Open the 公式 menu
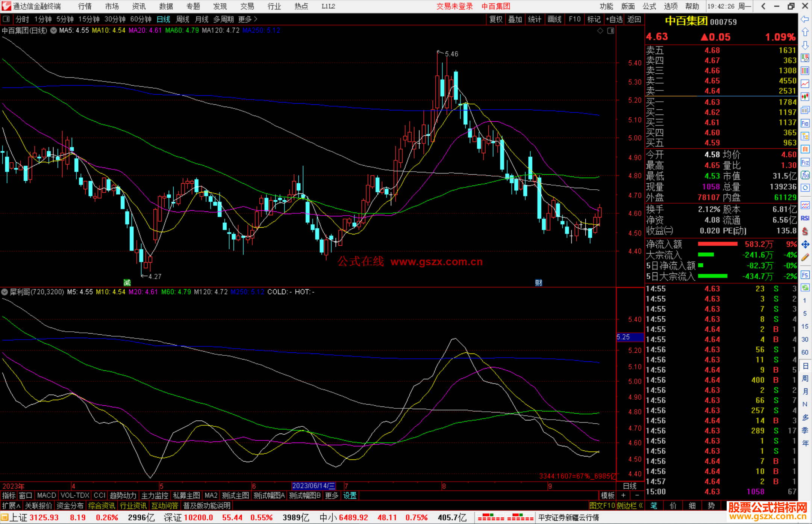812x524 pixels. pyautogui.click(x=649, y=6)
